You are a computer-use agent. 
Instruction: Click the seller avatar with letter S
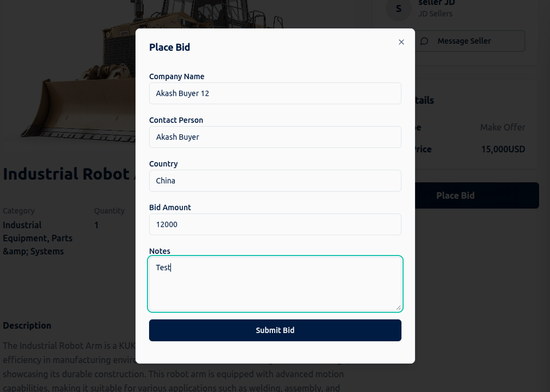pos(398,9)
